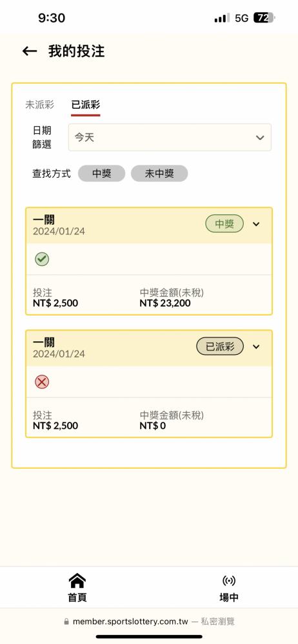Tap the green checkmark result icon
Viewport: 298px width, 644px height.
[42, 259]
